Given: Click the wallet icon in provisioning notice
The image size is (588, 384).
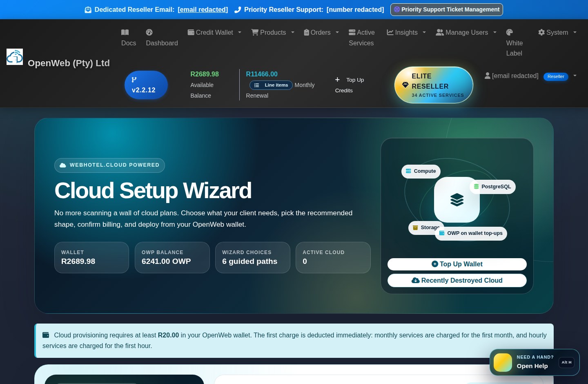Looking at the screenshot, I should click(46, 335).
